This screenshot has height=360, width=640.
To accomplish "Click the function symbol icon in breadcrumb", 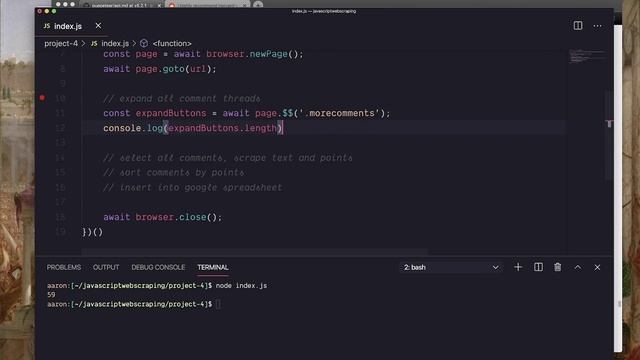I will (144, 43).
